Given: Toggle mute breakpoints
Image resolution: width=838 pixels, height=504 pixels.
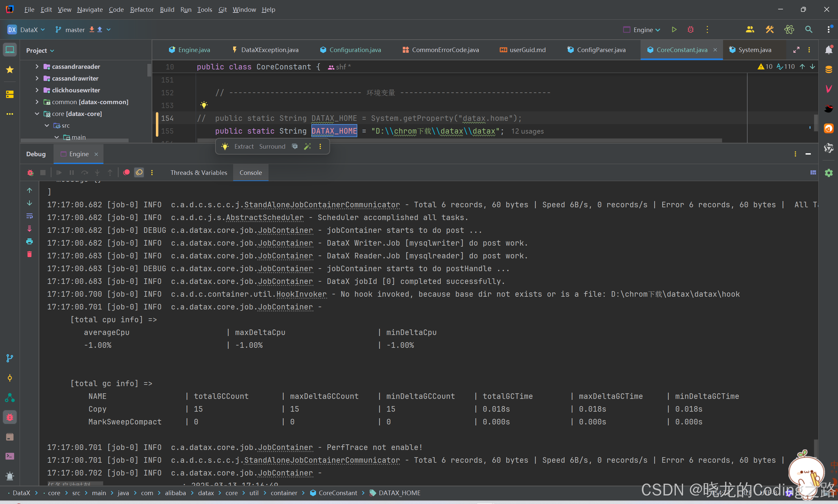Looking at the screenshot, I should tap(139, 172).
